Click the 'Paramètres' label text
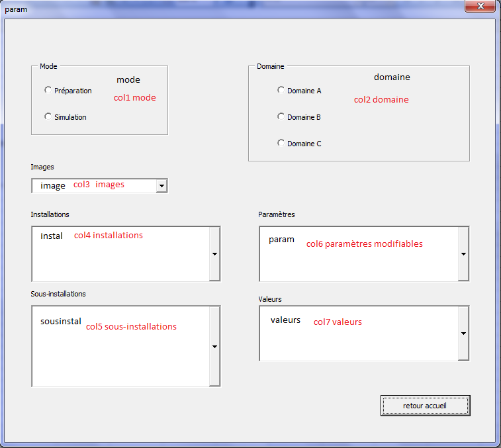Viewport: 501px width, 448px height. (277, 214)
